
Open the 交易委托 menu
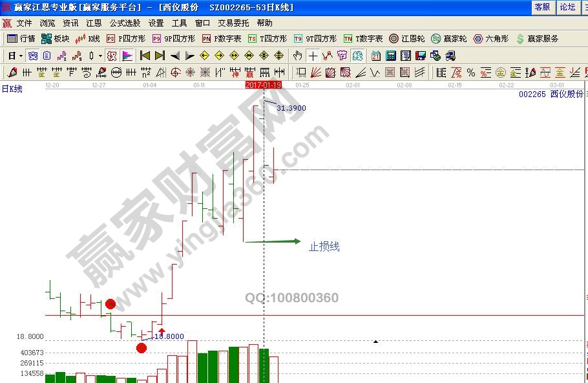coord(231,22)
